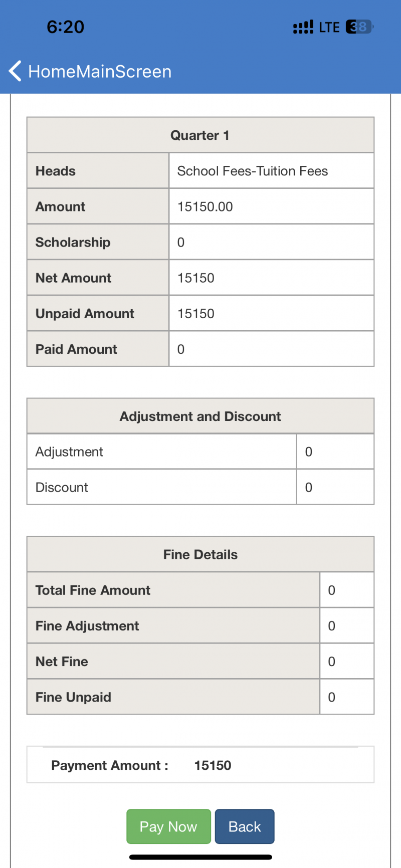The image size is (401, 868).
Task: Tap the 6:20 clock in status bar
Action: 66,27
